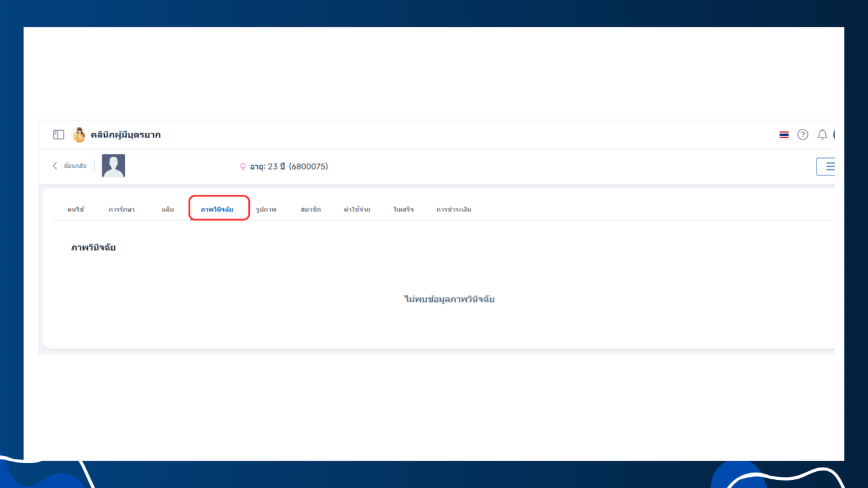Go back with ย้อนกลับ
This screenshot has width=868, height=488.
[x=69, y=166]
